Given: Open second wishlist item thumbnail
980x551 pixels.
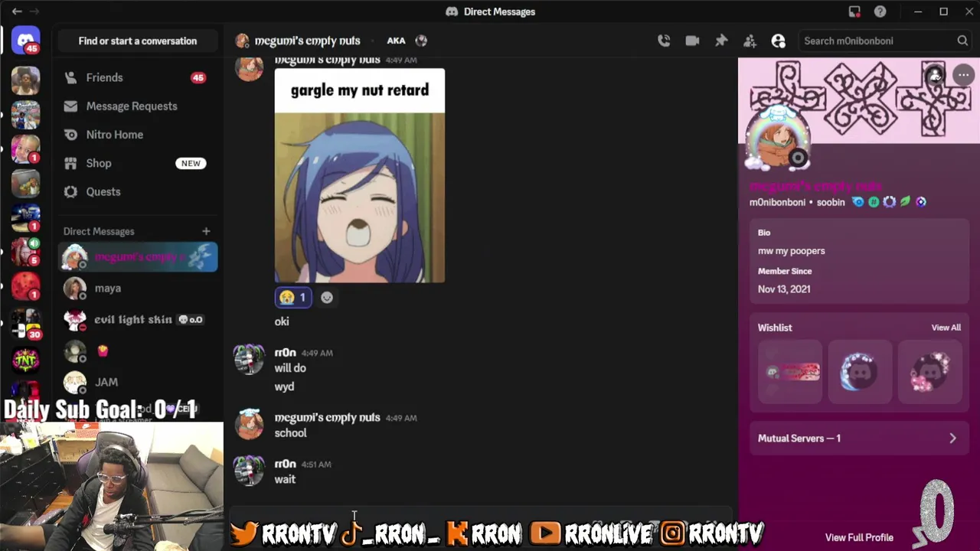Looking at the screenshot, I should pyautogui.click(x=860, y=372).
